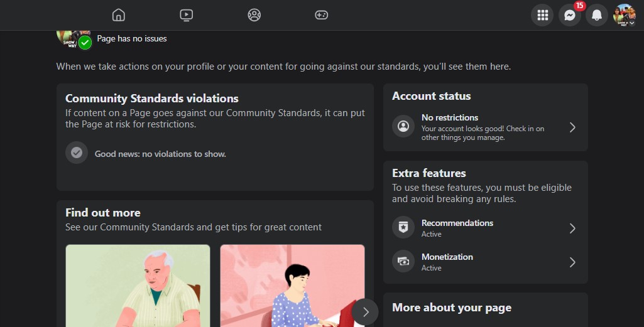
Task: Open the woman at laptop illustration card
Action: (x=292, y=286)
